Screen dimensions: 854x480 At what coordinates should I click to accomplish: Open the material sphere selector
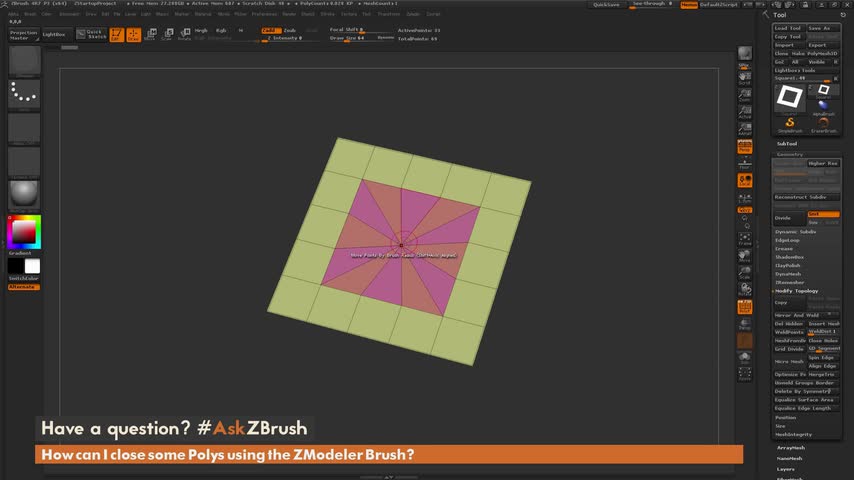[25, 195]
